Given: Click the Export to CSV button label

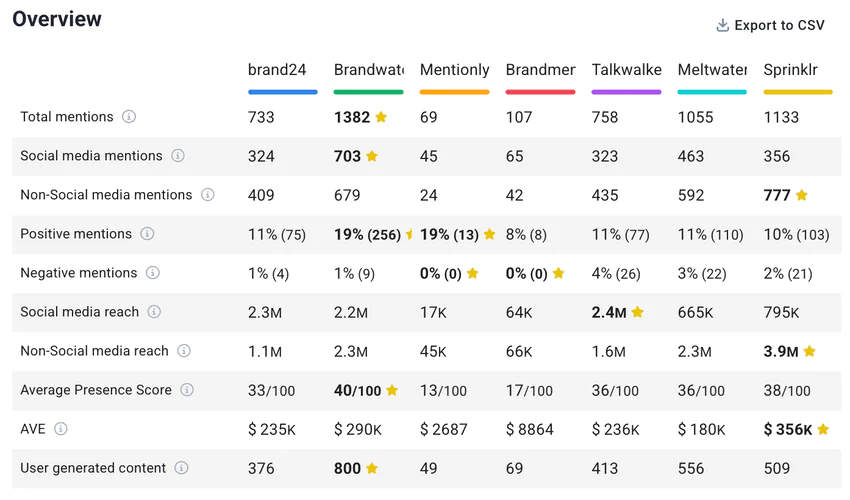Looking at the screenshot, I should pos(779,25).
